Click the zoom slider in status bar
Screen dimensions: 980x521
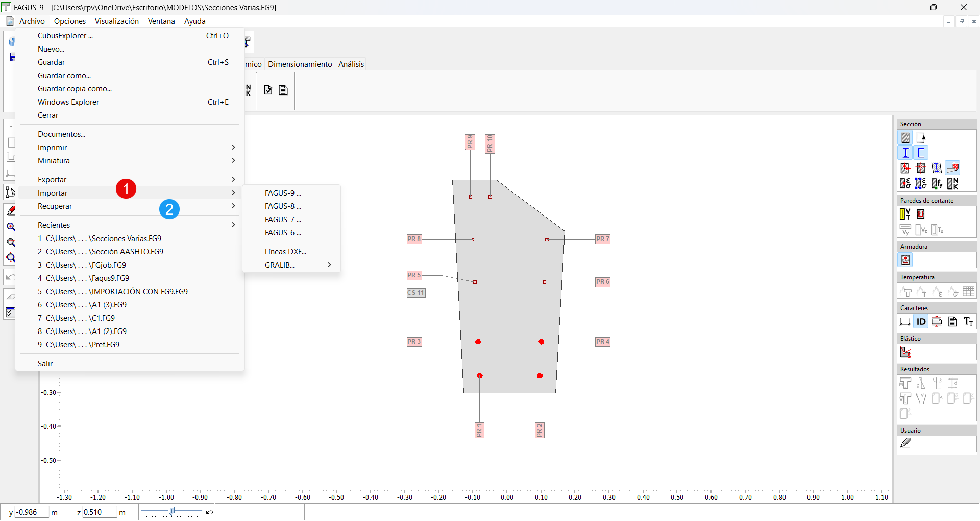tap(172, 511)
